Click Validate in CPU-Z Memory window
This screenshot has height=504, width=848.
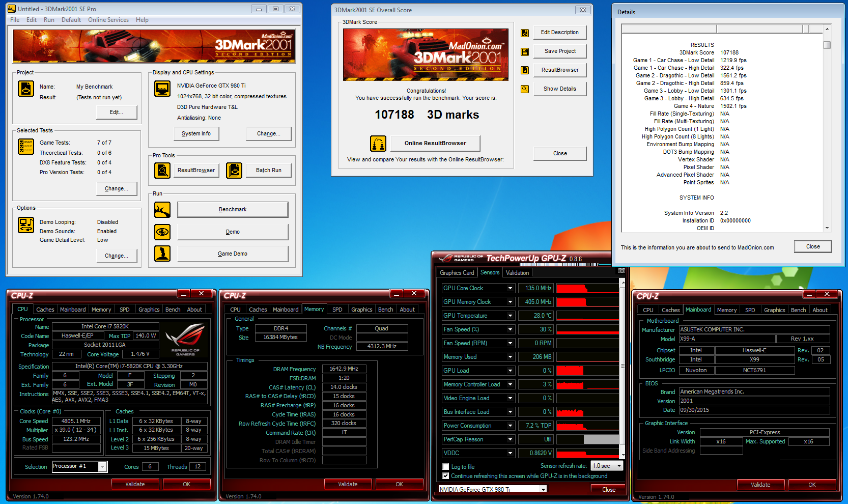coord(348,484)
